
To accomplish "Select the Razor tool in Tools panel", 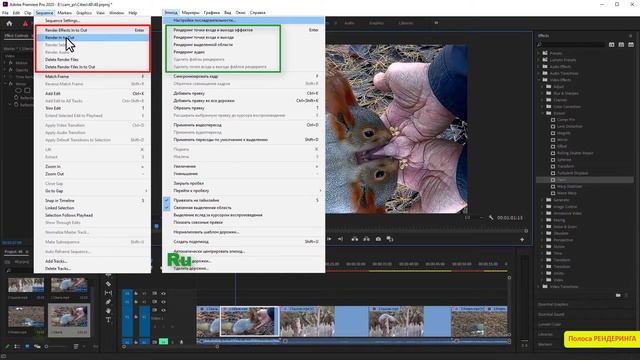I will point(108,284).
